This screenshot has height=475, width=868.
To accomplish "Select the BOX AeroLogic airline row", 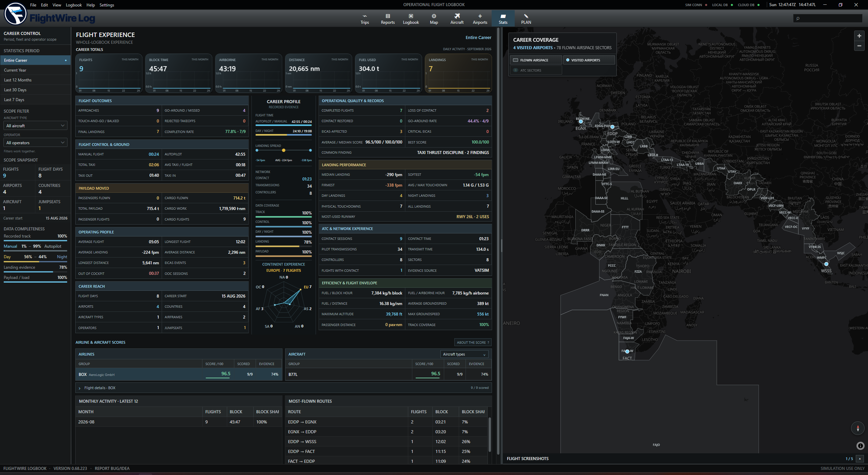I will click(x=179, y=374).
